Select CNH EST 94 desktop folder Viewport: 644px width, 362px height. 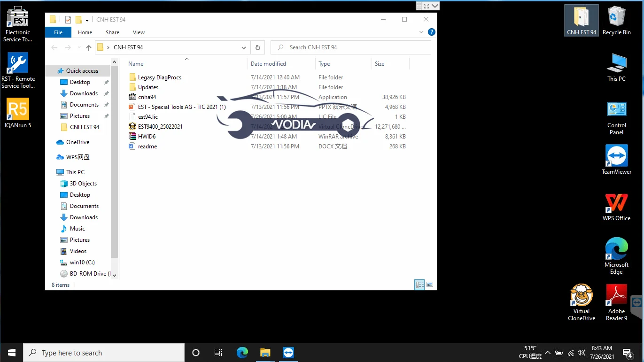582,21
